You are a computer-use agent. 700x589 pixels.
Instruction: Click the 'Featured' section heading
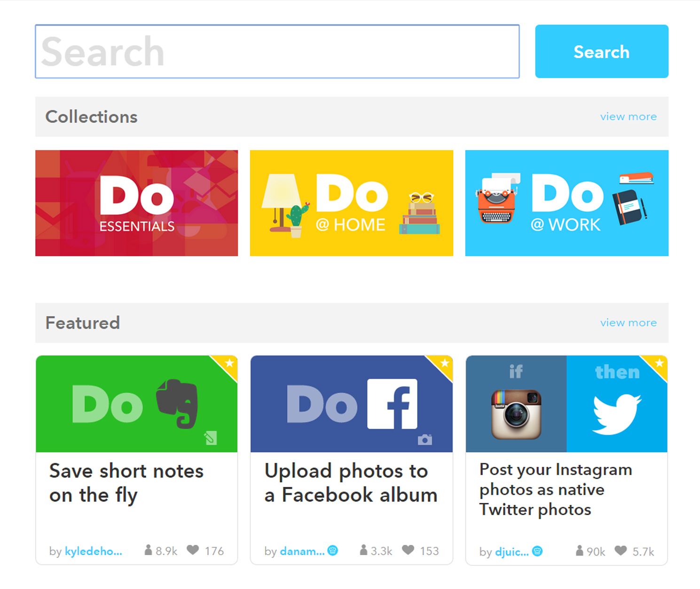coord(83,323)
